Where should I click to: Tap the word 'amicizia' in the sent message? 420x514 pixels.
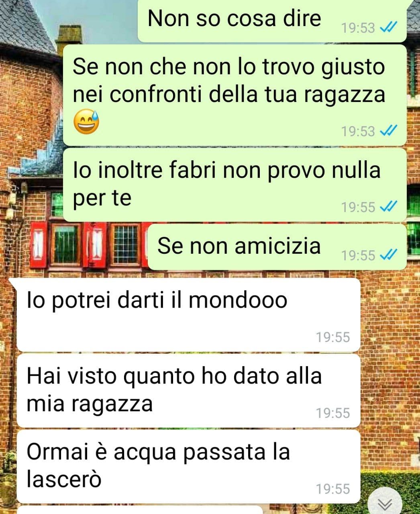(277, 245)
